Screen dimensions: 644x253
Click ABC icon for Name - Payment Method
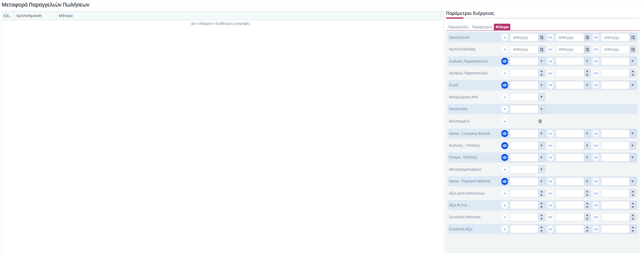[504, 181]
